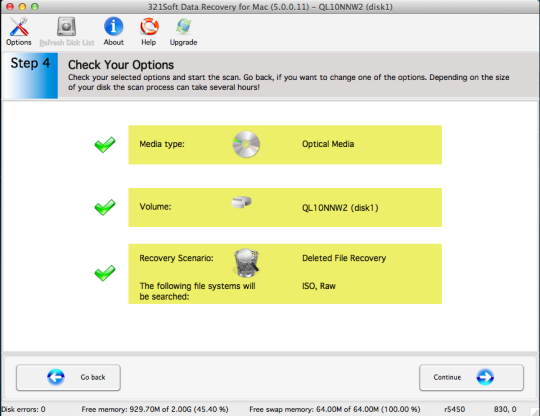Click the blue right arrow on Continue

(485, 377)
